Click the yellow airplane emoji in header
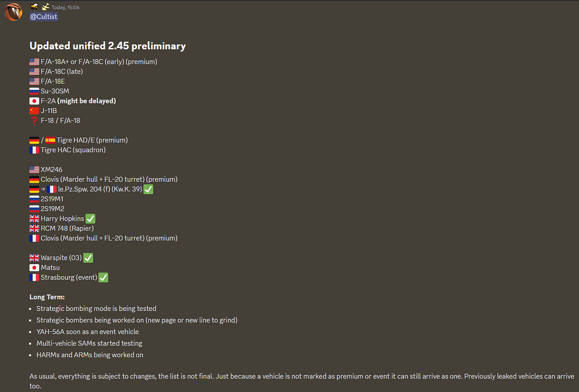Viewport: 579px width, 392px height. click(x=45, y=6)
